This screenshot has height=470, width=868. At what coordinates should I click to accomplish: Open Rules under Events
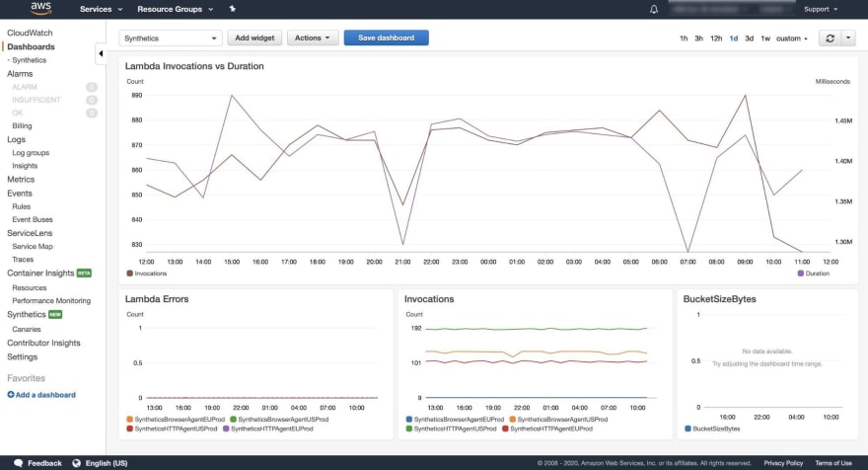pyautogui.click(x=22, y=206)
